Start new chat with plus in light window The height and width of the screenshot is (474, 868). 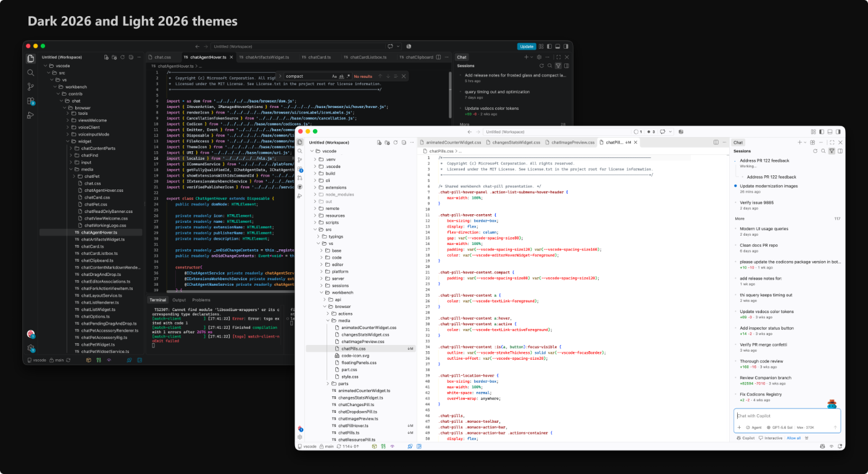tap(799, 142)
